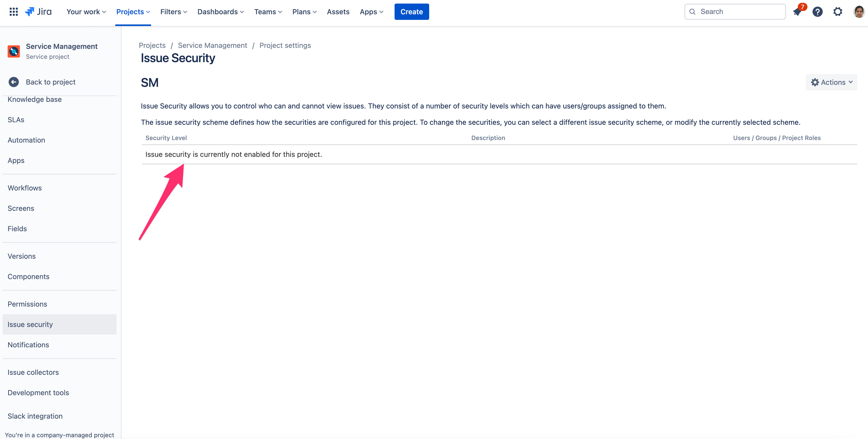
Task: Expand the Teams menu
Action: 268,12
